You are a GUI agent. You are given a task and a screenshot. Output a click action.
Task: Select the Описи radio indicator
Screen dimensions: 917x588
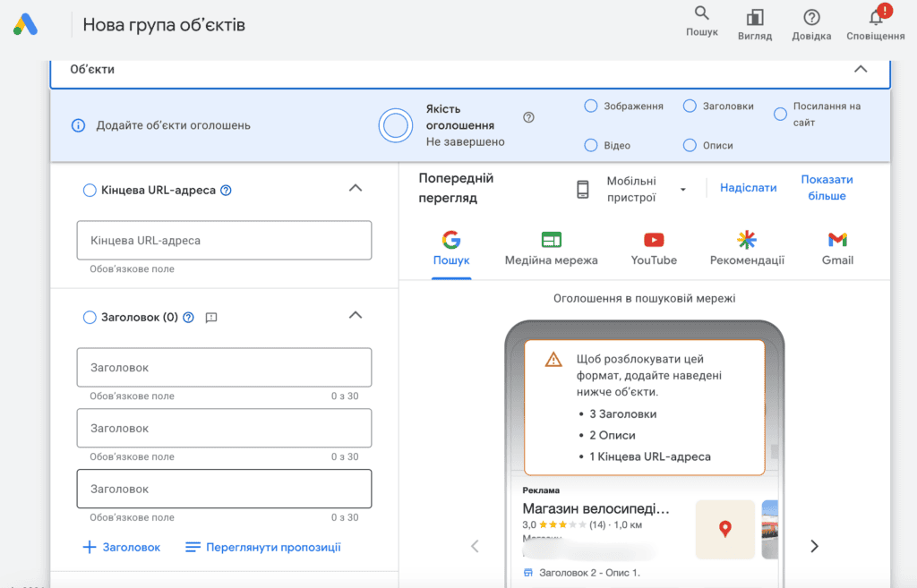click(x=690, y=145)
